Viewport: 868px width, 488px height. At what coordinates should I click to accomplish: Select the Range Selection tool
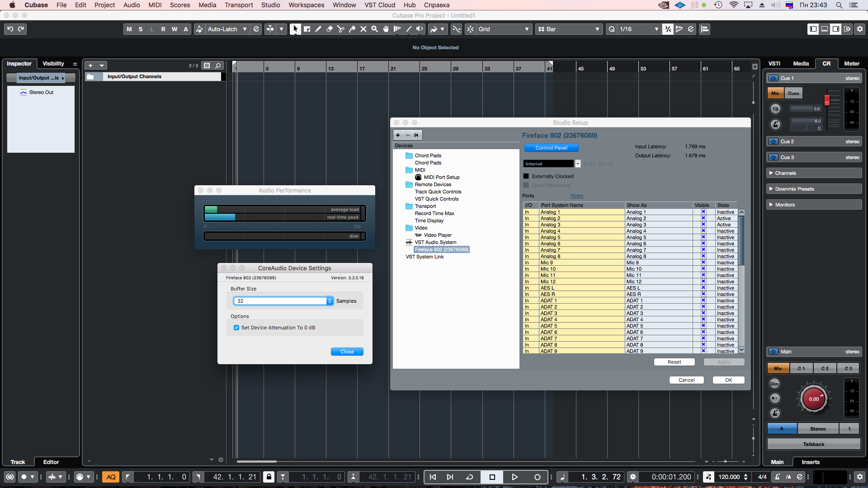307,29
